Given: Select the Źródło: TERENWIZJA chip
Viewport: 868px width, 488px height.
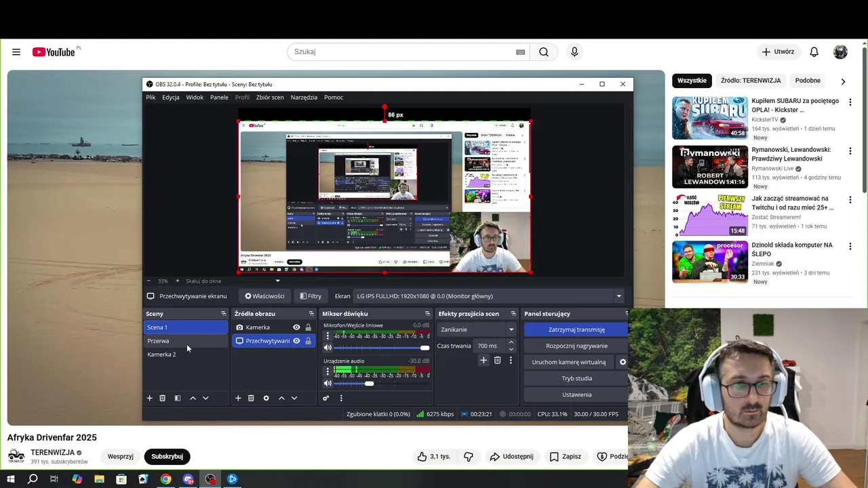Looking at the screenshot, I should pos(751,81).
